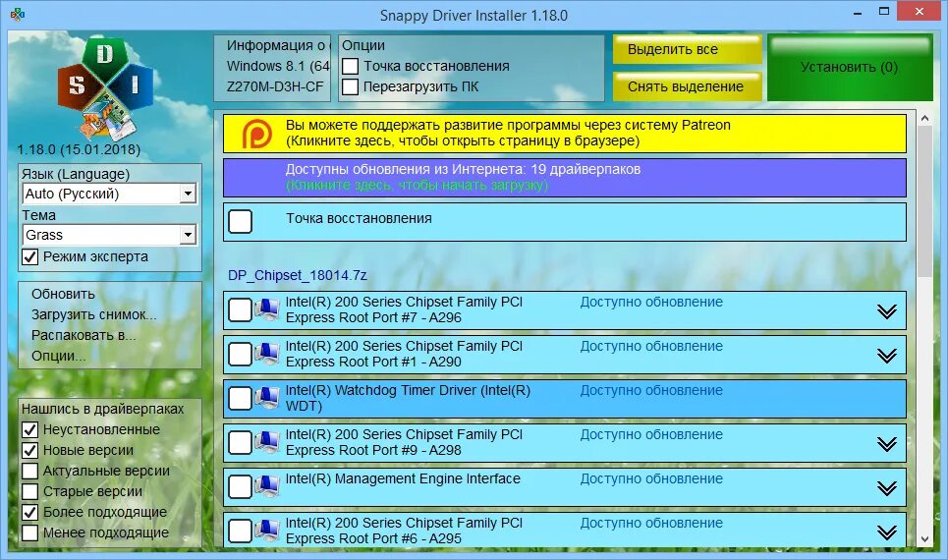
Task: Check 'Актуальные версии' filter
Action: coord(30,472)
